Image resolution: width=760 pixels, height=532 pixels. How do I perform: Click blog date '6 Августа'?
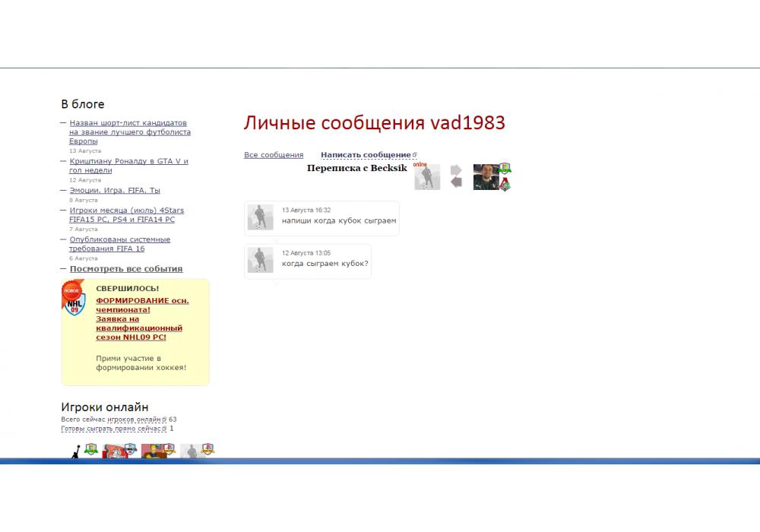click(84, 258)
